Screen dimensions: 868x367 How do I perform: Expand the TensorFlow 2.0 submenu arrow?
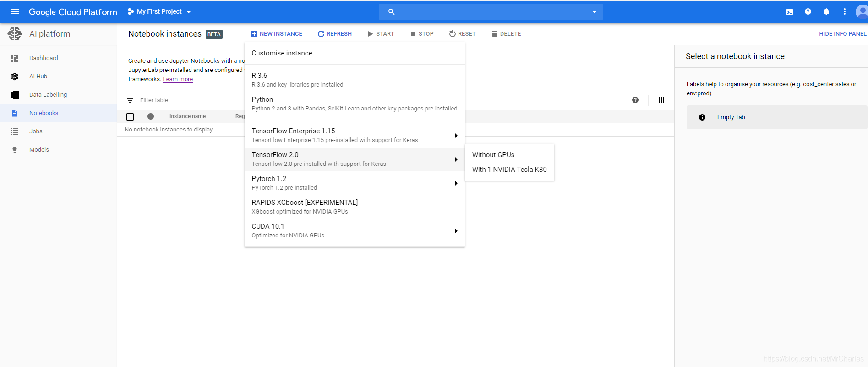tap(456, 159)
